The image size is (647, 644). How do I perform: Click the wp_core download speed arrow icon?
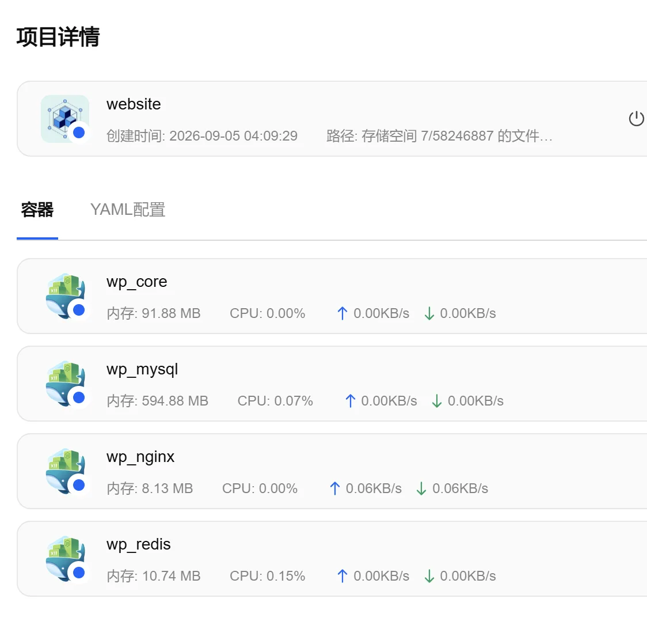point(429,313)
